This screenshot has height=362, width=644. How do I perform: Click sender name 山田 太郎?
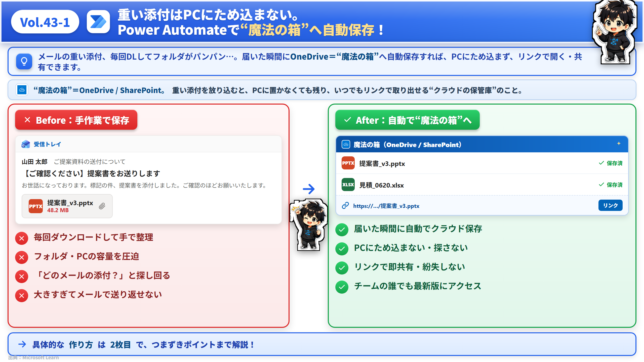34,162
